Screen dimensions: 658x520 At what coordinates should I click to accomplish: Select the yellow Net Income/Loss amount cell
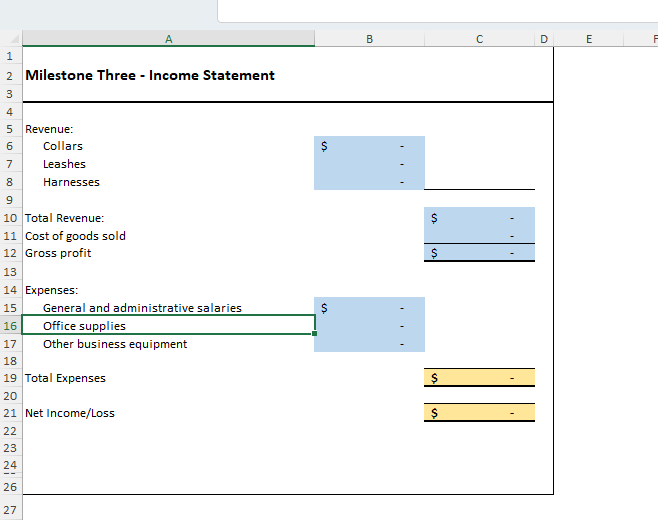(479, 413)
